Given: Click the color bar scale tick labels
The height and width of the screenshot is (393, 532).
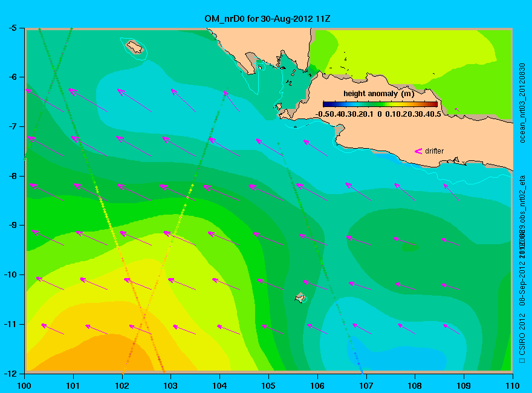Looking at the screenshot, I should coord(378,114).
